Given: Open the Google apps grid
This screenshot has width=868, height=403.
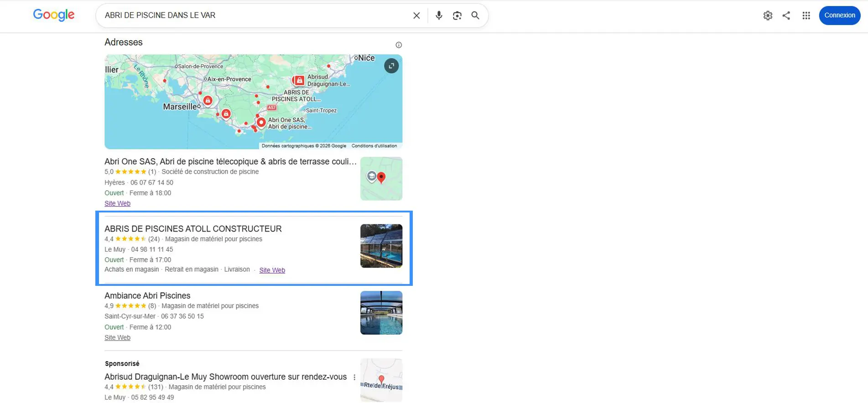Looking at the screenshot, I should click(806, 15).
